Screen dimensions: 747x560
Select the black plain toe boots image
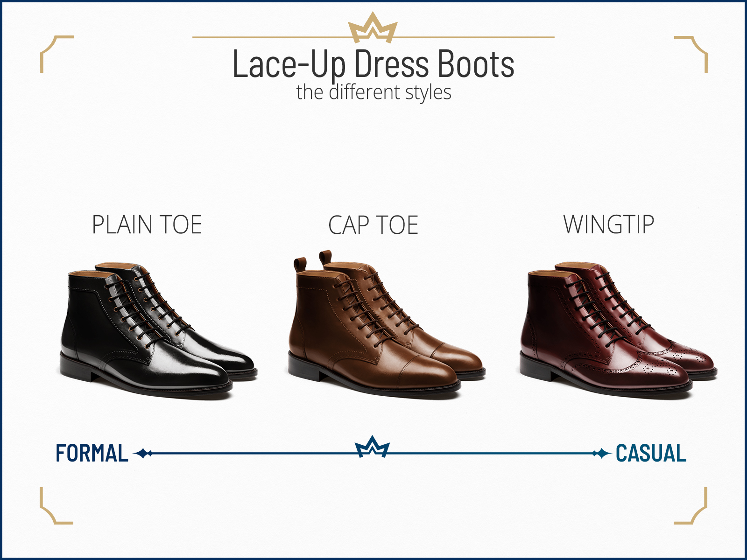[x=158, y=330]
